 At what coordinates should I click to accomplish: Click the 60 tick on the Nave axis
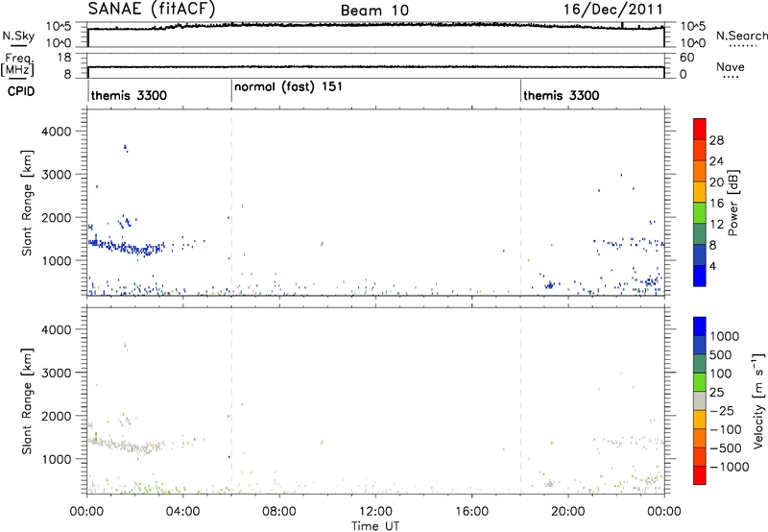click(x=687, y=58)
